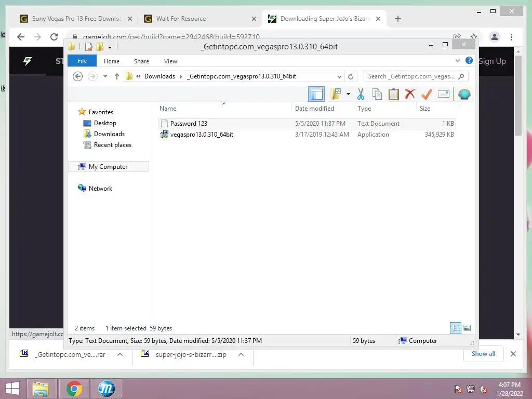This screenshot has width=532, height=399.
Task: Open Chrome three-dot menu
Action: (x=511, y=37)
